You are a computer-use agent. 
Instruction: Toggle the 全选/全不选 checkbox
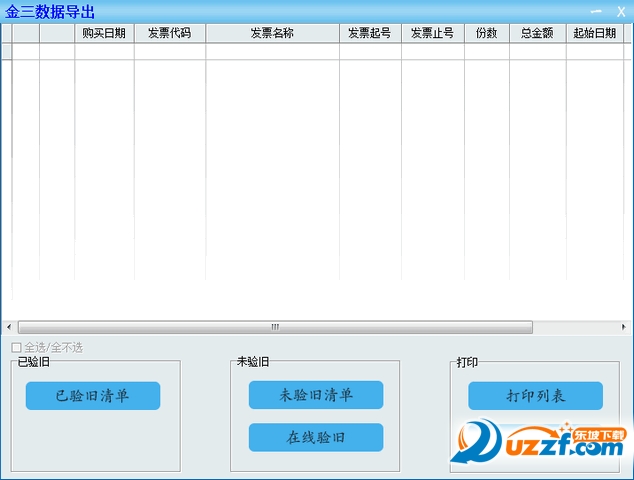coord(16,347)
